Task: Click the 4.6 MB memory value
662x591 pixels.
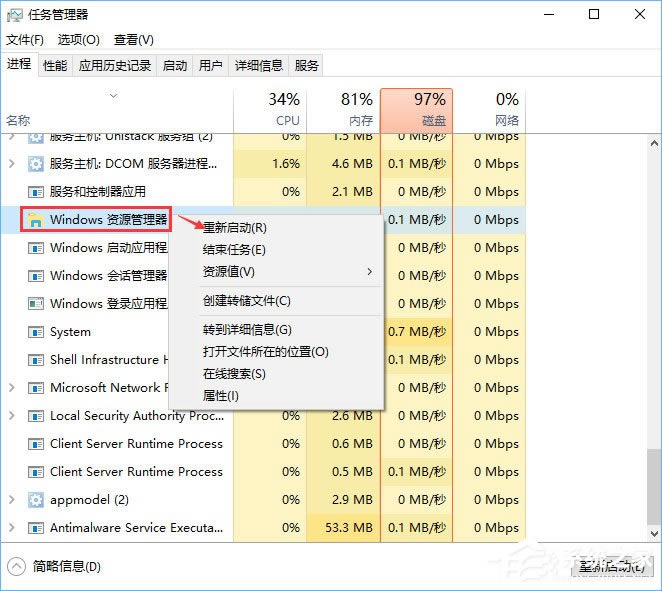Action: [x=352, y=164]
